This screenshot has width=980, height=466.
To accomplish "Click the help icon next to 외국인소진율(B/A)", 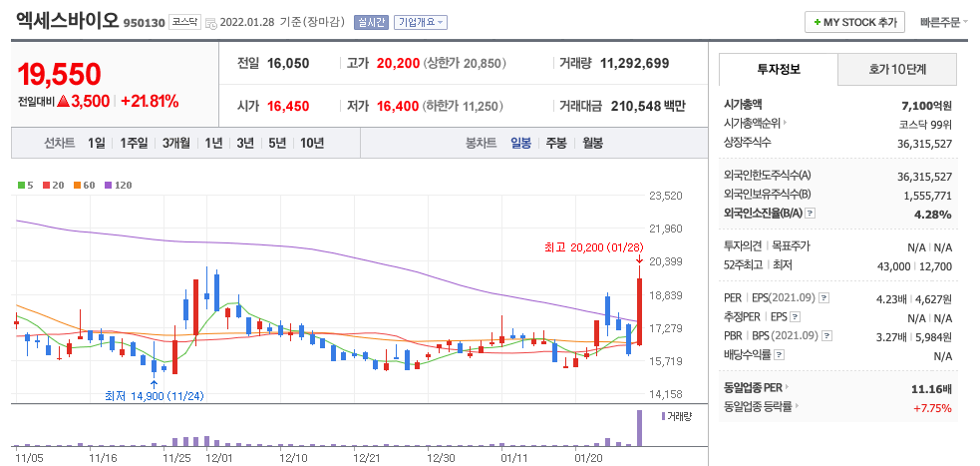I will (x=810, y=214).
